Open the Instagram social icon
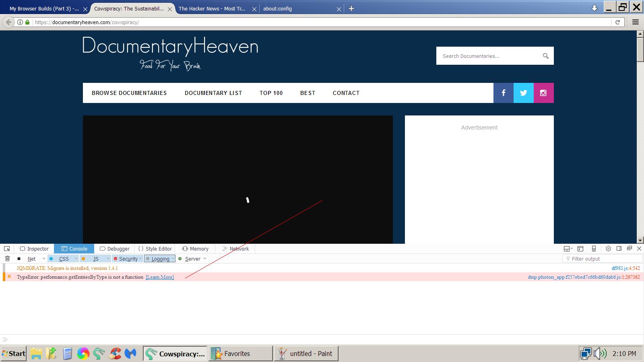Screen dimensions: 644x362 544,93
